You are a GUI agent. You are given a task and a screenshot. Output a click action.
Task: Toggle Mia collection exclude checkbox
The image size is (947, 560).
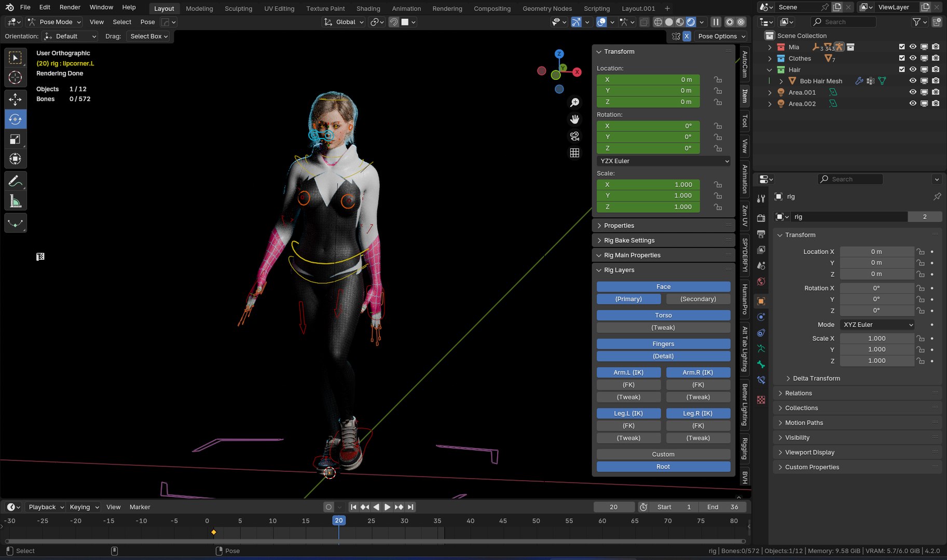coord(902,47)
